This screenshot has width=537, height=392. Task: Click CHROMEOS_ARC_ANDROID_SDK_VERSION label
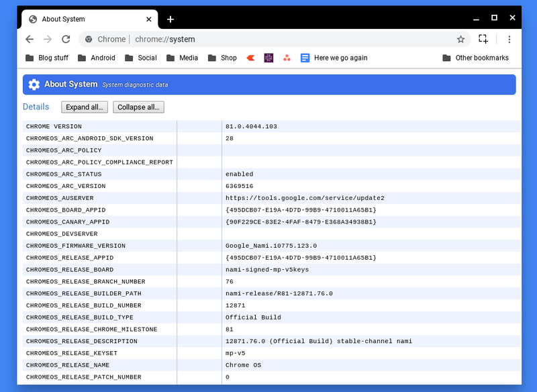[90, 138]
